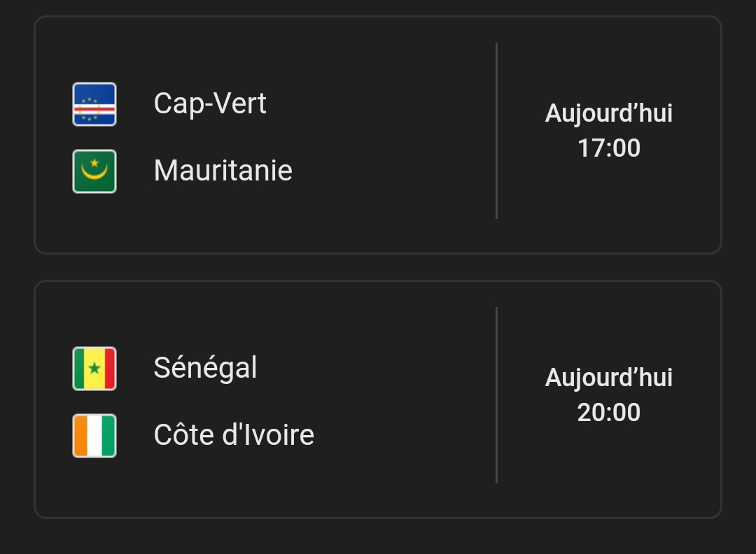Tap the green star on Sénégal flag
The height and width of the screenshot is (554, 756).
[x=94, y=369]
